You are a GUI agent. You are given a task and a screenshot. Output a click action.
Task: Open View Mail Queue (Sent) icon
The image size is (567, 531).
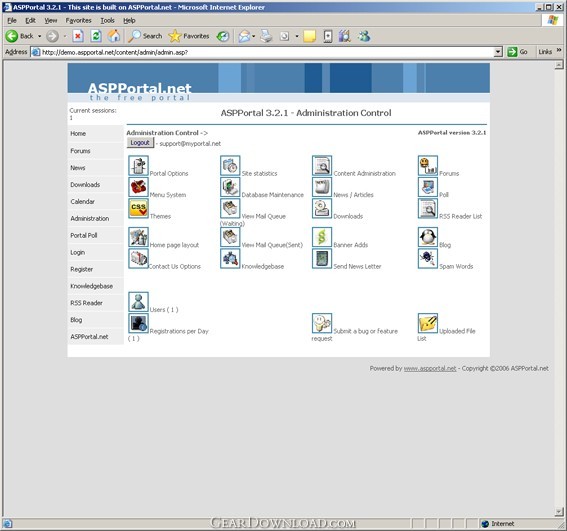pyautogui.click(x=230, y=237)
